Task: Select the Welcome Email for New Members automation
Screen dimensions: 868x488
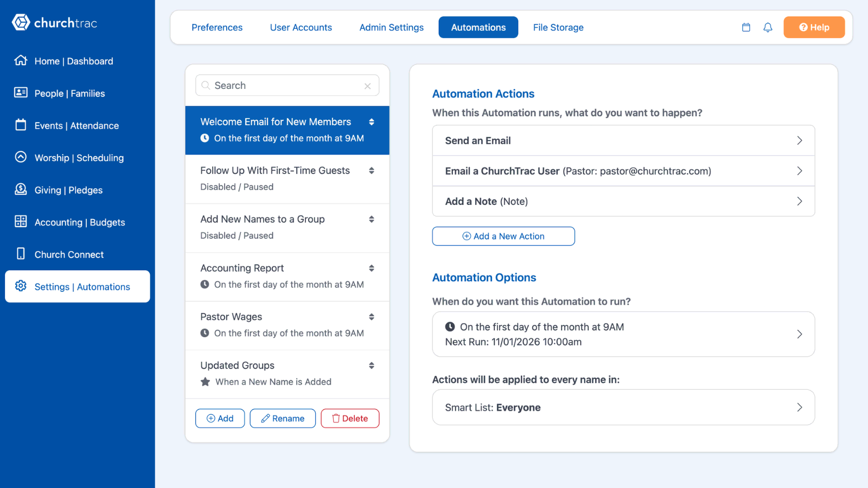Action: pyautogui.click(x=287, y=130)
